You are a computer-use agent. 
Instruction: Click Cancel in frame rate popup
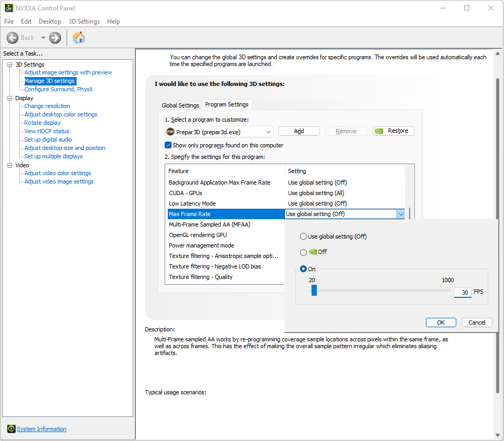click(477, 322)
